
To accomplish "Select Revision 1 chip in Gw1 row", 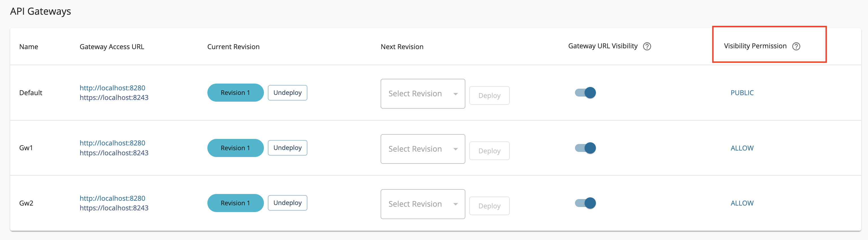I will [x=235, y=148].
